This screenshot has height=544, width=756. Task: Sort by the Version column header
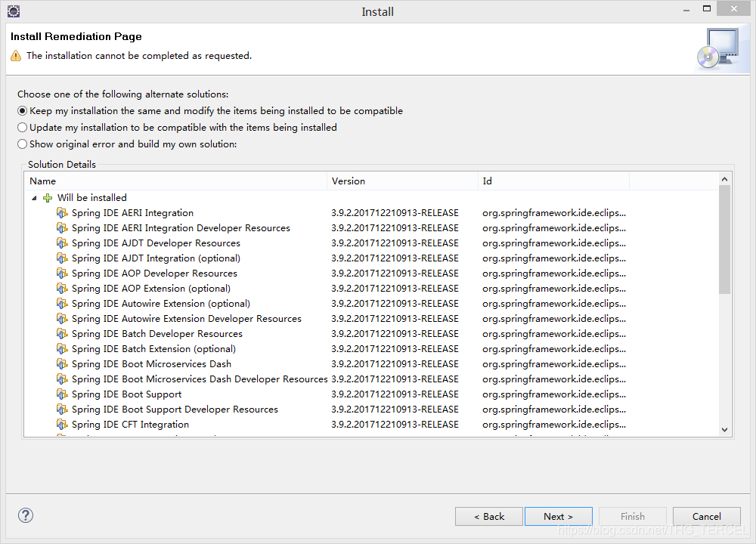(x=403, y=181)
